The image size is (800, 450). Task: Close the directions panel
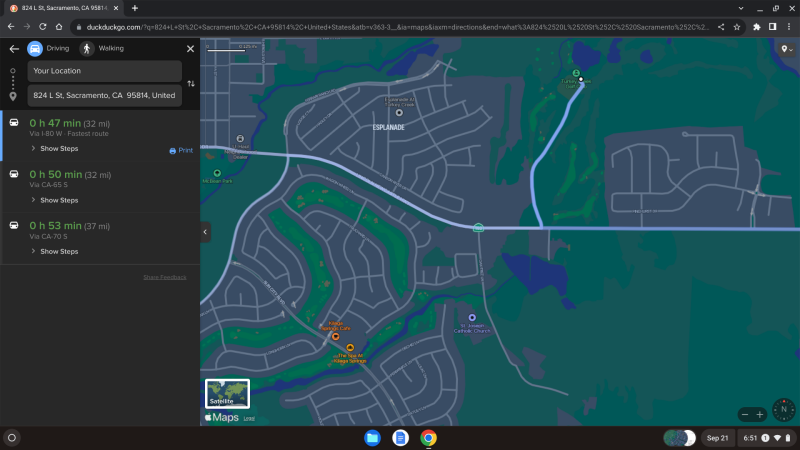click(190, 49)
